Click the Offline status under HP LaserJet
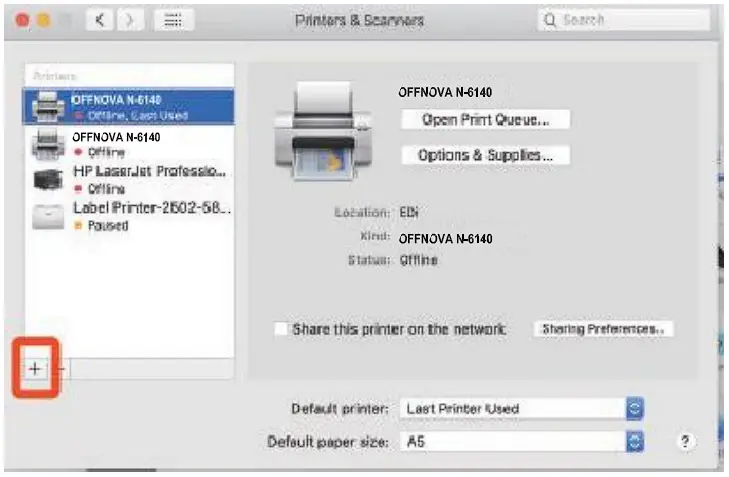The height and width of the screenshot is (477, 729). 106,189
